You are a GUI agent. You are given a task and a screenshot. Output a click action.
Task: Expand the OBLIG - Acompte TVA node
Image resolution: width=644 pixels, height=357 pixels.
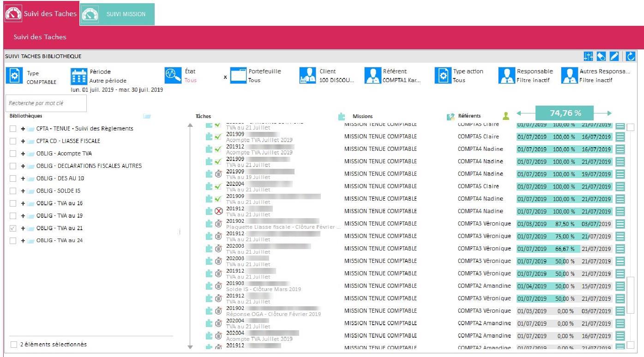23,154
